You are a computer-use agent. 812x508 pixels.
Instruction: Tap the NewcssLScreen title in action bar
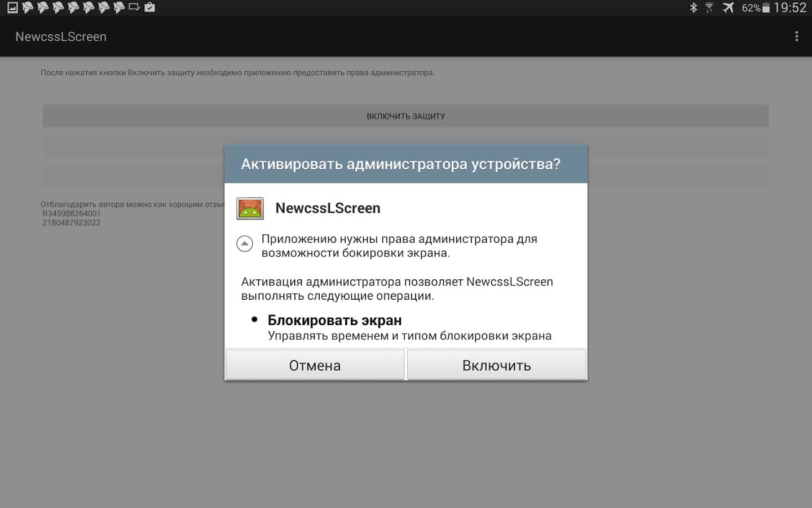61,37
